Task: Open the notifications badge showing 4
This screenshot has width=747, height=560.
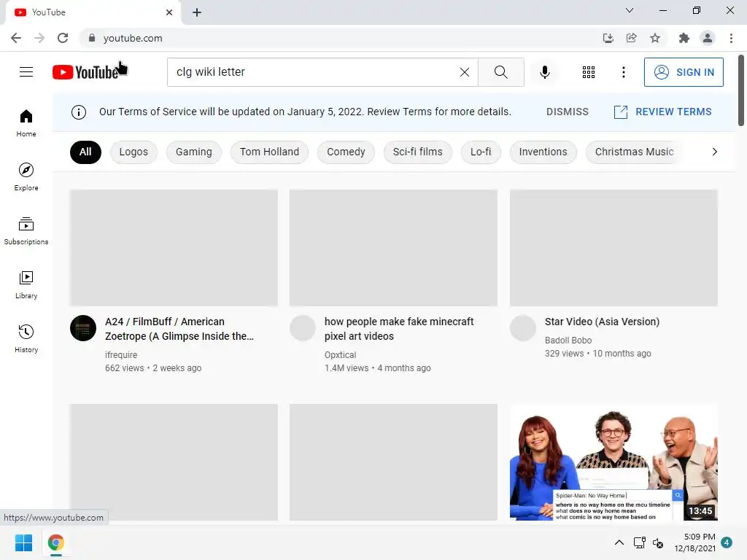Action: (727, 542)
